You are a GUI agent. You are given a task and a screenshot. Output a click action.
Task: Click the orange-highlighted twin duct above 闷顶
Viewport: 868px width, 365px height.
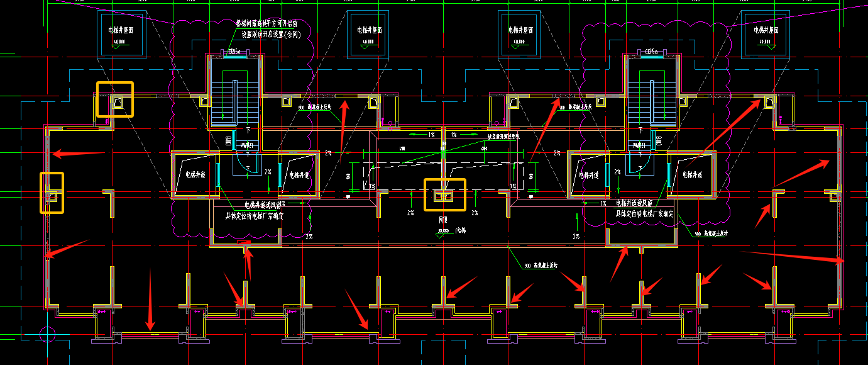coord(445,195)
